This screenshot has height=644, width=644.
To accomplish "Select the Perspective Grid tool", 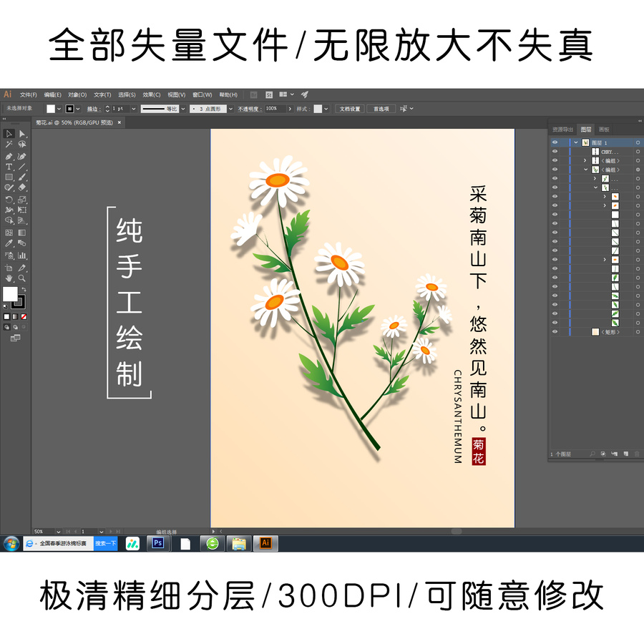I will tap(22, 220).
